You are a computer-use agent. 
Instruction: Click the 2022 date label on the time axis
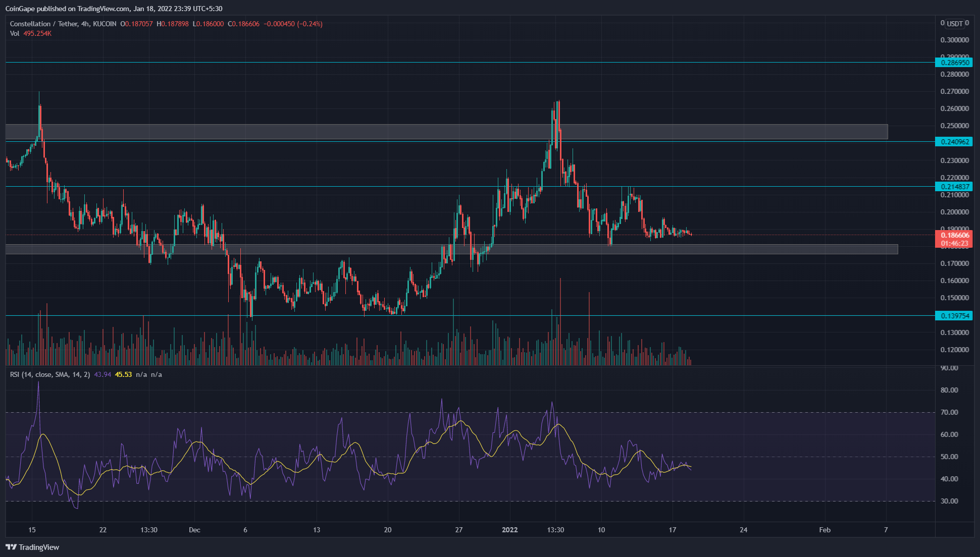point(509,530)
